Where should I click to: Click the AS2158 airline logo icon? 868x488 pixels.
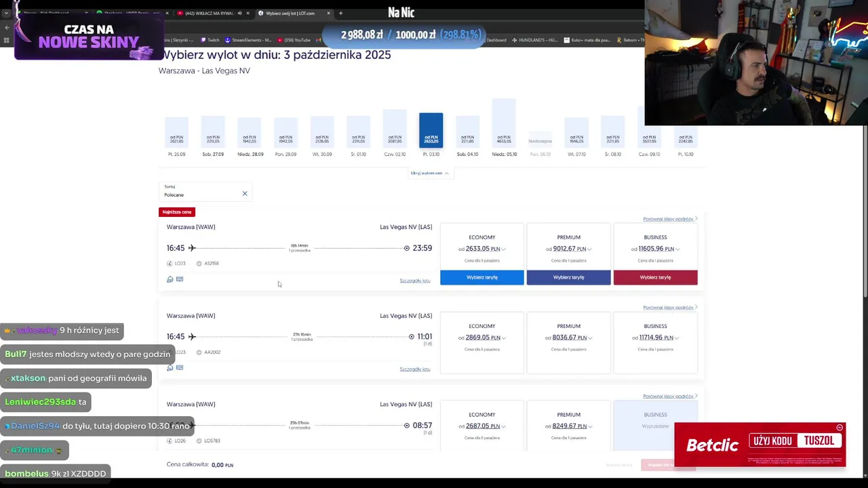199,264
